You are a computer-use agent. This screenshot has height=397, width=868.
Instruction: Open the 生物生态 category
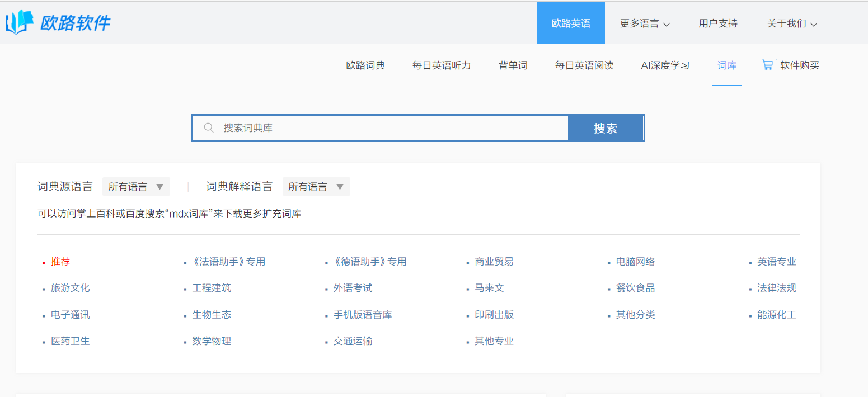[212, 315]
